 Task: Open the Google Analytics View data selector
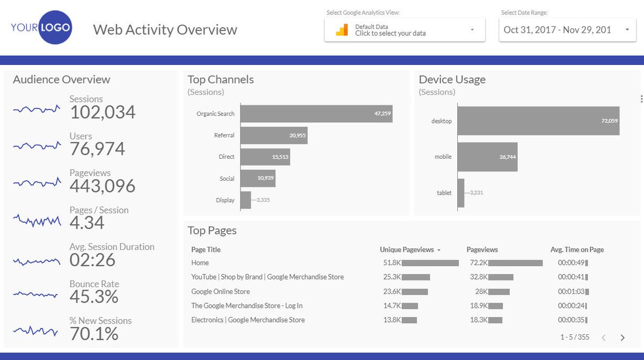pos(405,30)
